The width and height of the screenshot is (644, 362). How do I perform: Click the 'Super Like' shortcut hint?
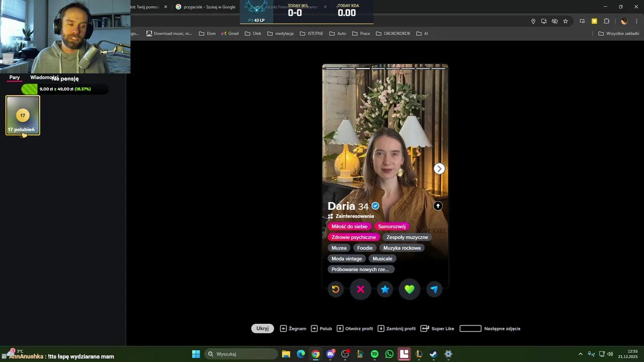[437, 328]
